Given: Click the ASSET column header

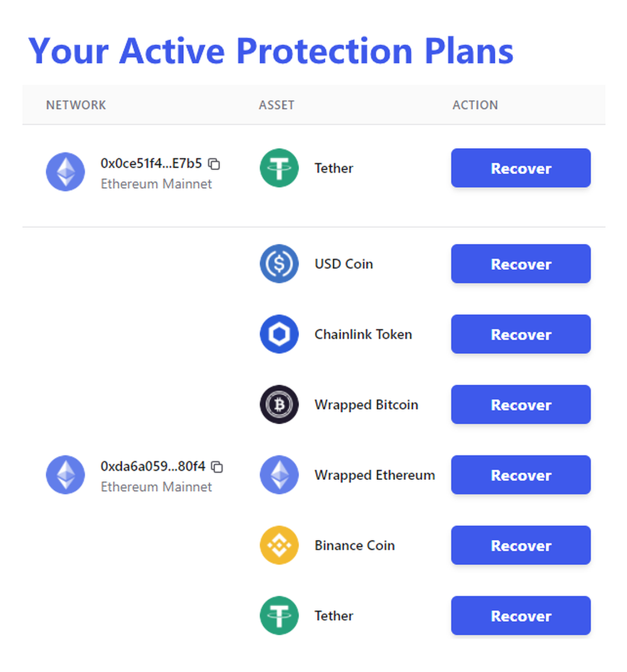Looking at the screenshot, I should (277, 105).
